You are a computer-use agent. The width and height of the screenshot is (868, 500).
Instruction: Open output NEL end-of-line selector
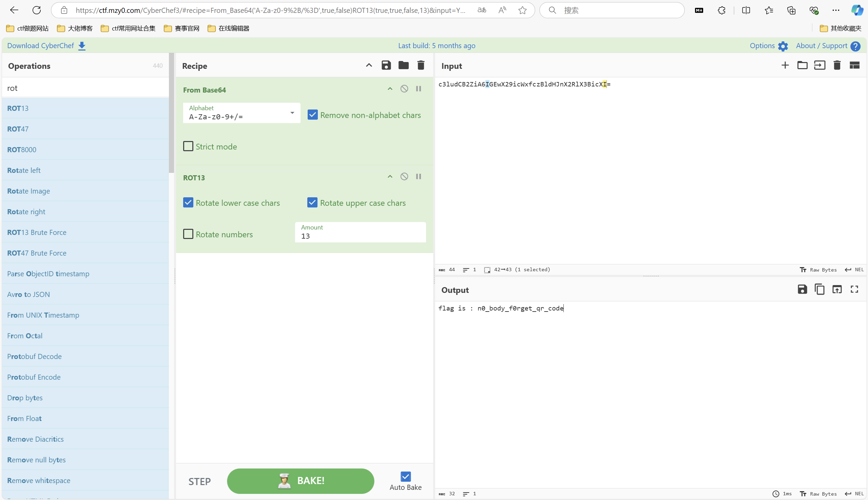[854, 494]
